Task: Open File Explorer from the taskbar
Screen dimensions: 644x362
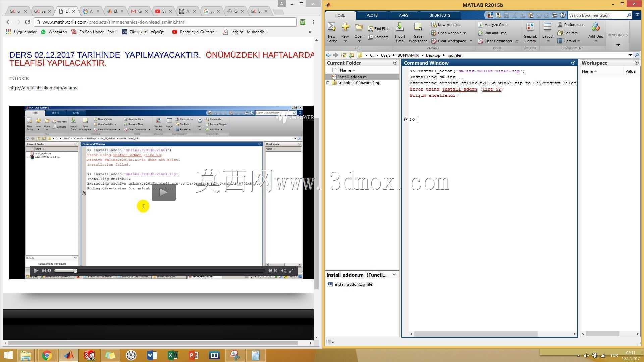Action: (26, 355)
